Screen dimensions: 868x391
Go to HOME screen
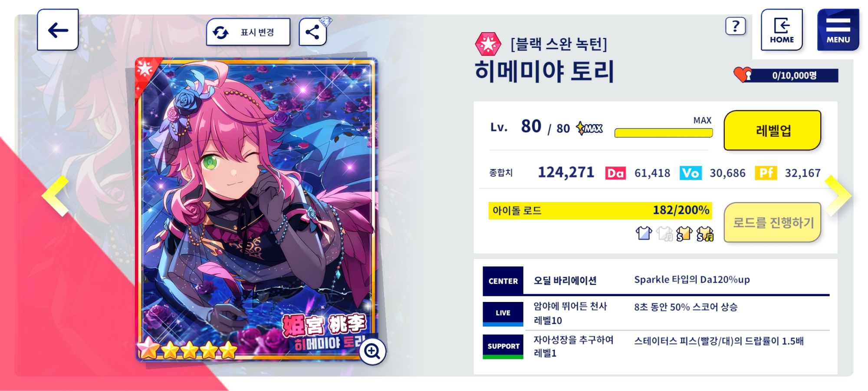(782, 30)
